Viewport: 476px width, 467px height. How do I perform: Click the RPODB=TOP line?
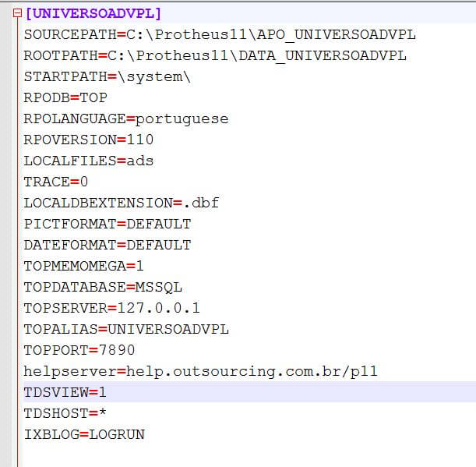(x=65, y=97)
